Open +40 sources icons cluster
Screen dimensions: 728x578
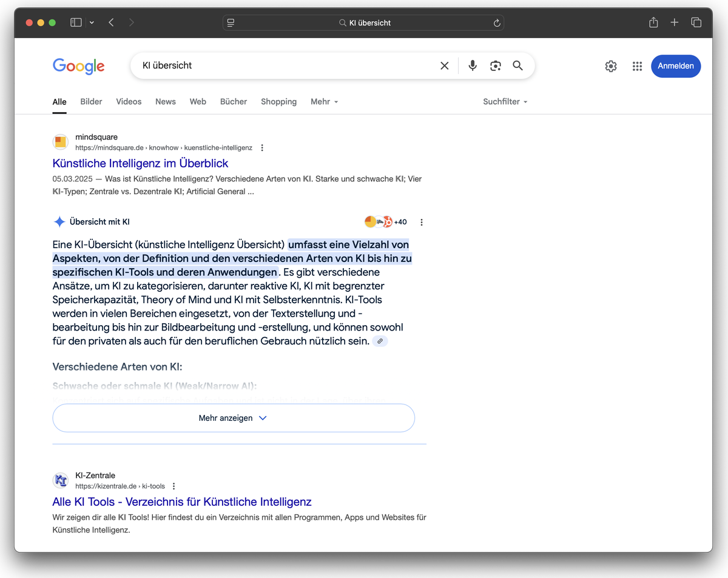(x=385, y=222)
